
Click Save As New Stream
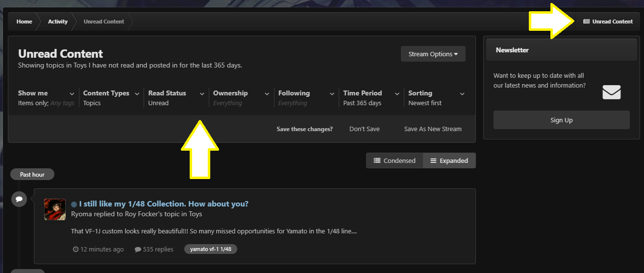coord(433,129)
